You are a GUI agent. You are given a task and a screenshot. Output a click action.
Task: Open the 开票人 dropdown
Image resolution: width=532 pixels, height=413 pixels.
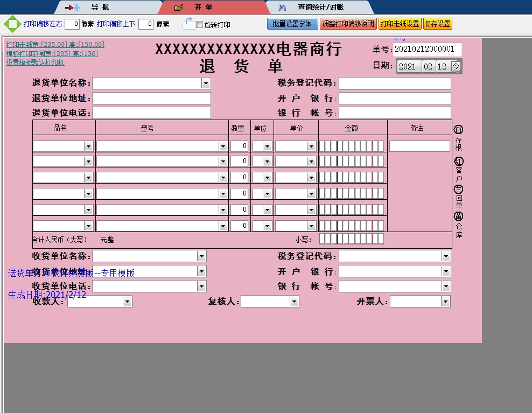[445, 301]
